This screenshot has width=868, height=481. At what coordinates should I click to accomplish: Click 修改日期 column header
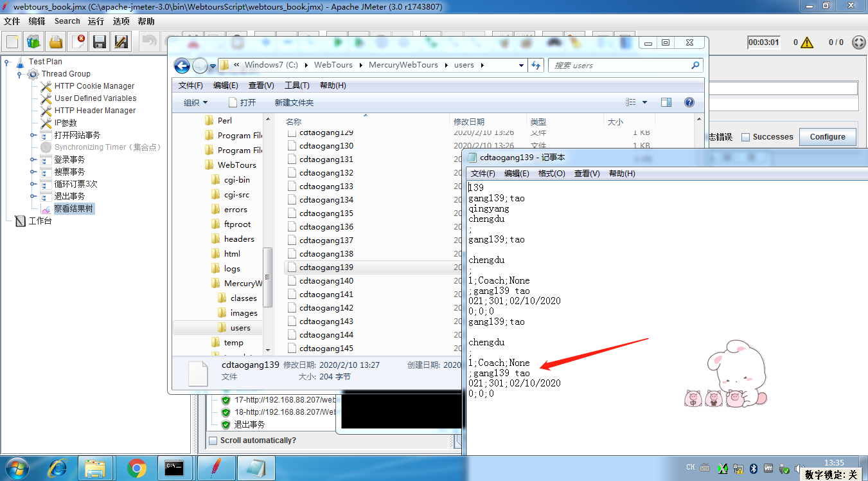[x=469, y=122]
